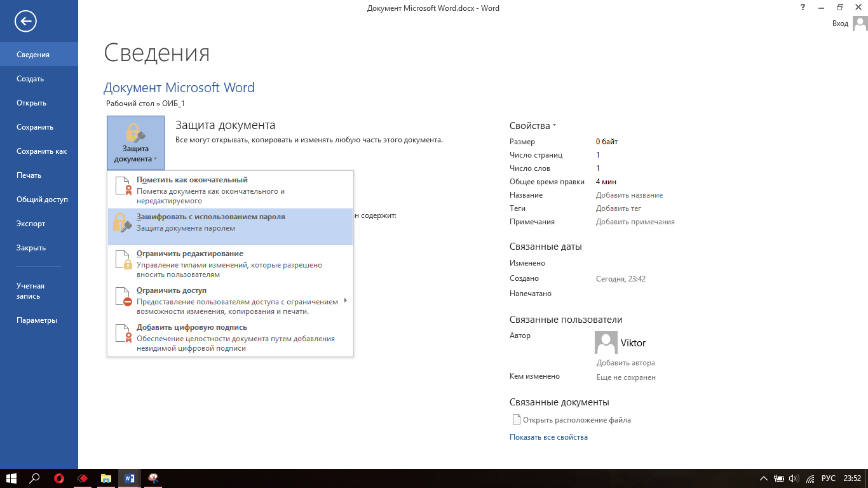The height and width of the screenshot is (488, 868).
Task: Click Добавить автора field
Action: (625, 363)
